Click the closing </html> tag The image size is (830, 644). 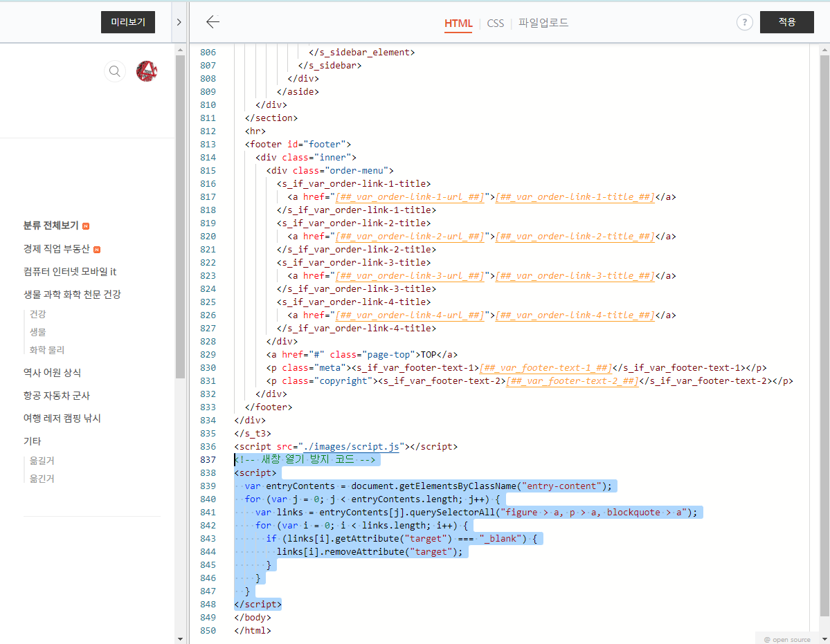(x=253, y=630)
